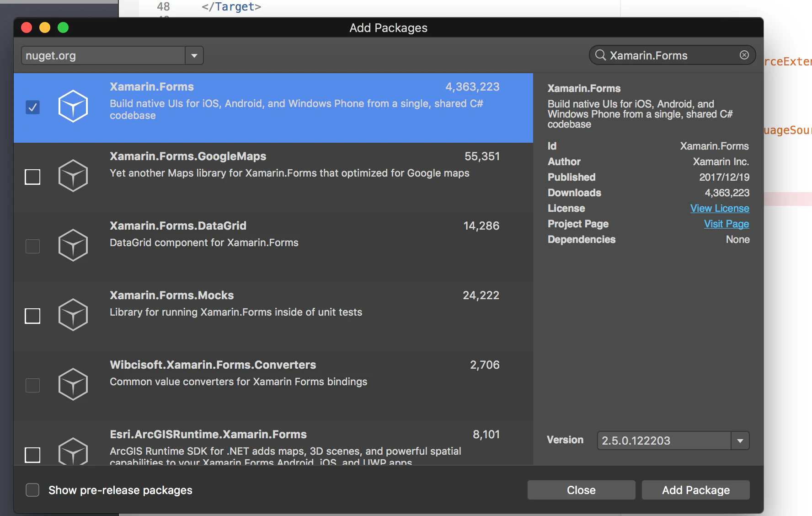Click the 14,286 download count
This screenshot has width=812, height=516.
(481, 226)
